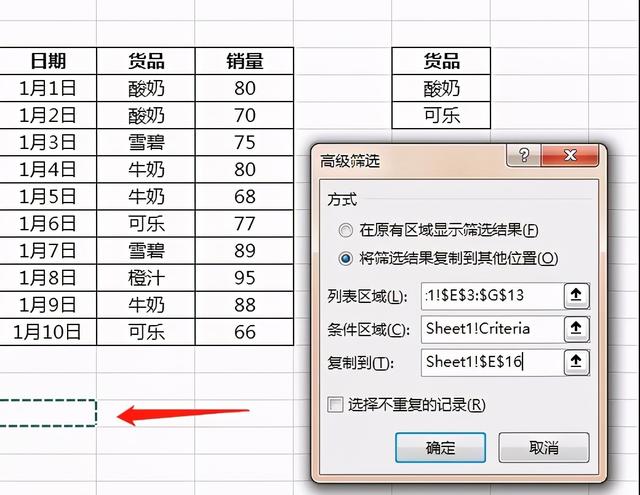Select the criteria cell 可乐
Screen dimensions: 640x495
click(441, 115)
